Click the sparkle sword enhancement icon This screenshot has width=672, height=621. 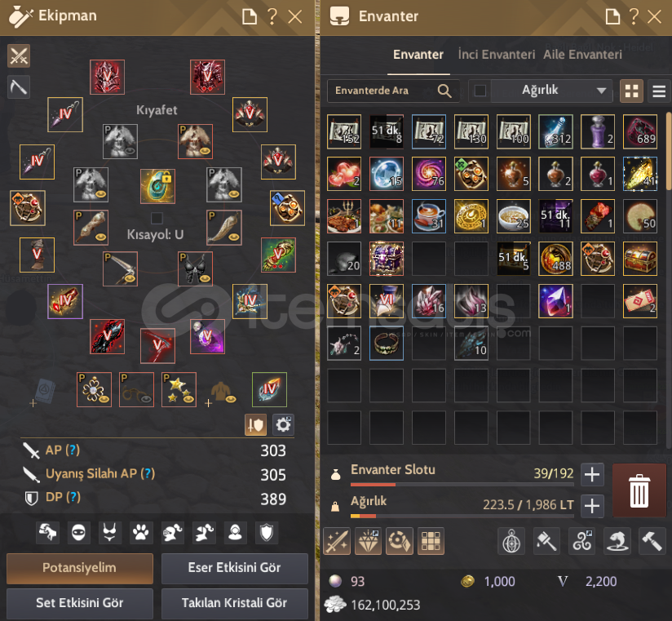click(x=337, y=541)
